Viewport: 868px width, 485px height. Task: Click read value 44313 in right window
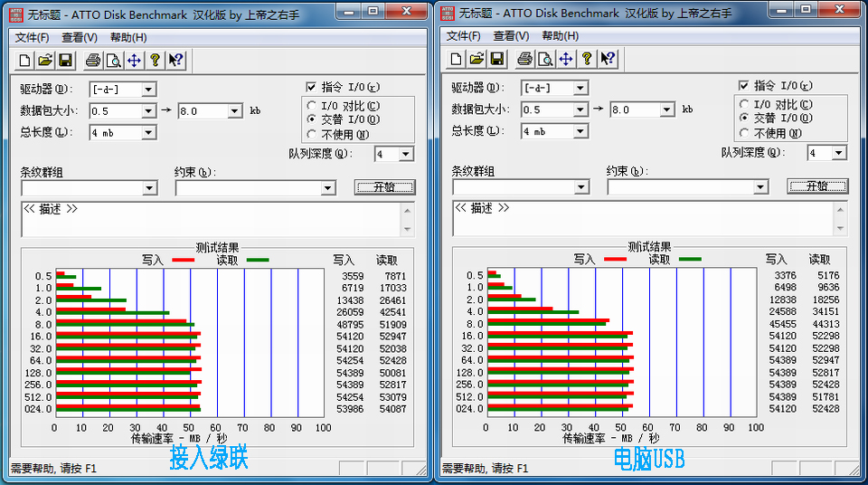(x=826, y=324)
